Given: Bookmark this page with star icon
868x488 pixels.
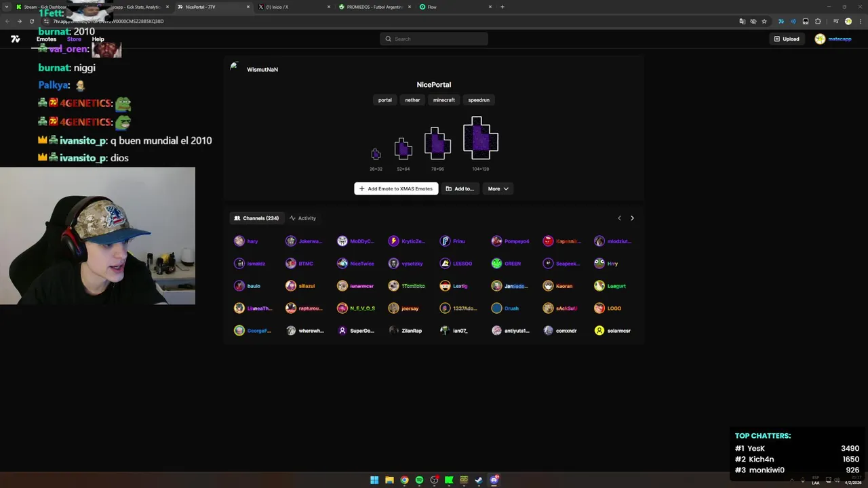Looking at the screenshot, I should [764, 21].
